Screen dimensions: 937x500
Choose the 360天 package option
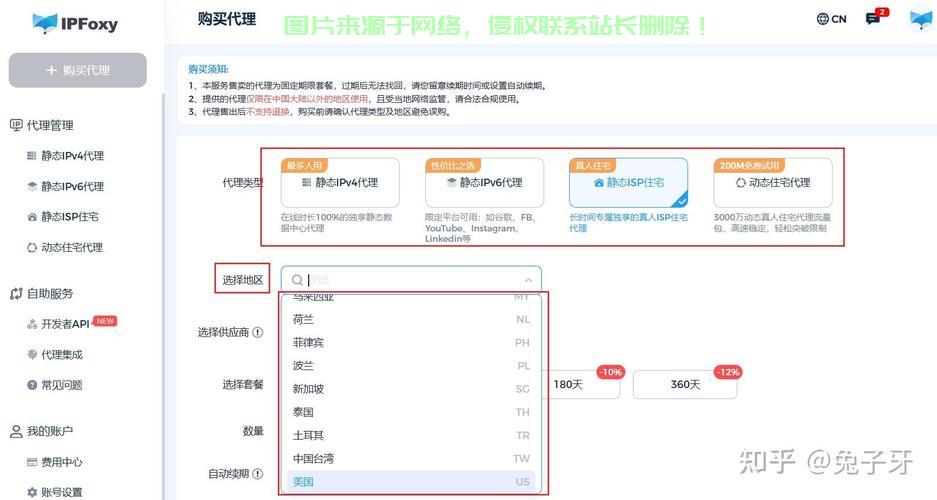pos(685,385)
